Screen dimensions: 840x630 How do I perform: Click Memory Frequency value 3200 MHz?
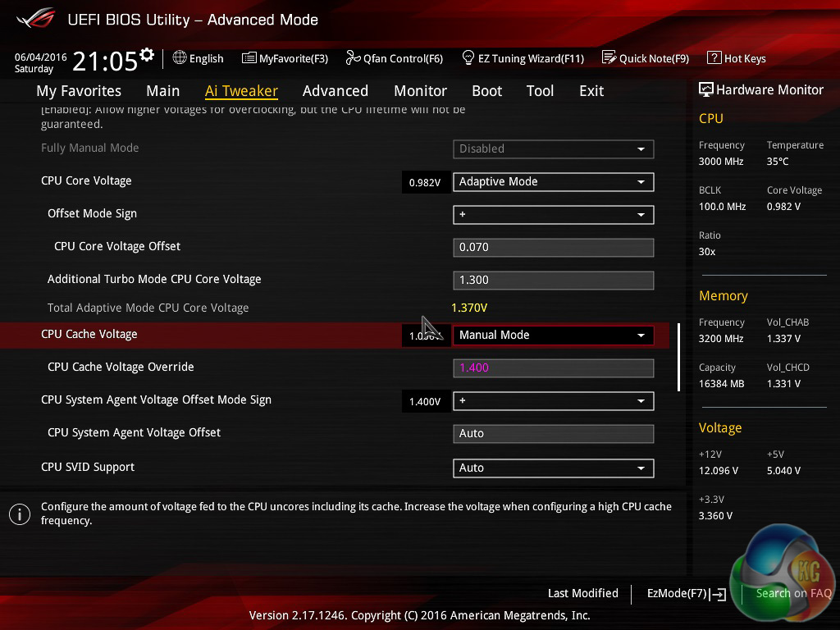pyautogui.click(x=721, y=339)
